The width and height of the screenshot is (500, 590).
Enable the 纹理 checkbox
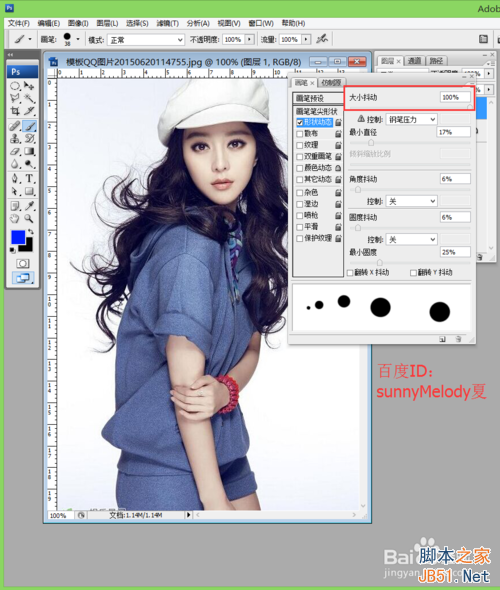pos(300,145)
